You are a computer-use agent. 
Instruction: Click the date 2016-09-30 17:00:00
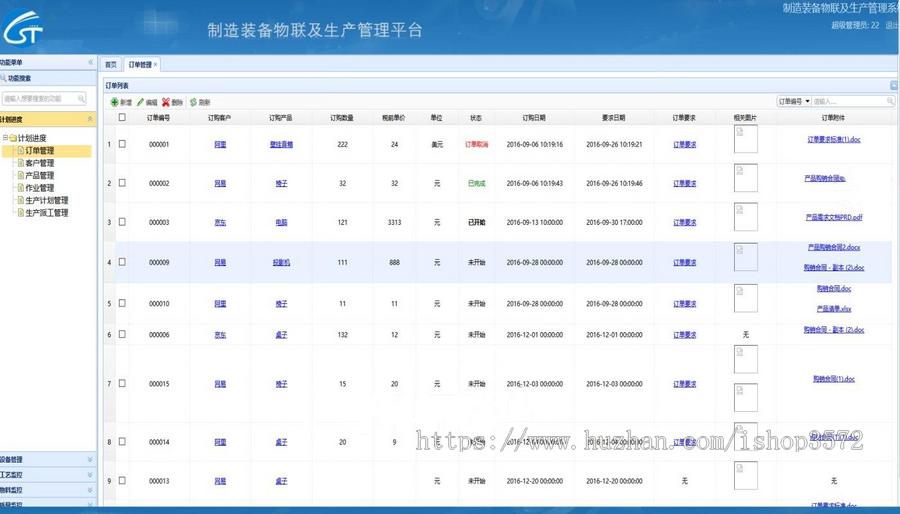(614, 223)
